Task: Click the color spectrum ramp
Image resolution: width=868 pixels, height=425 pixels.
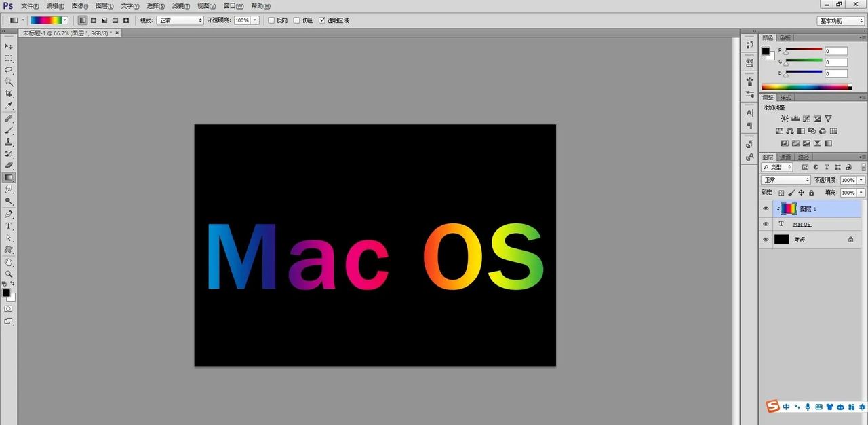Action: click(806, 87)
